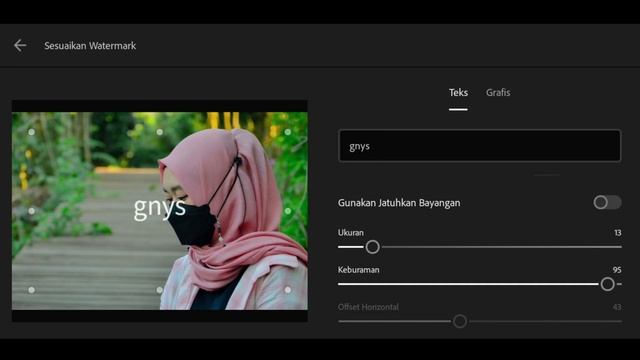This screenshot has height=360, width=640.
Task: Select top-center watermark position dot
Action: point(160,132)
